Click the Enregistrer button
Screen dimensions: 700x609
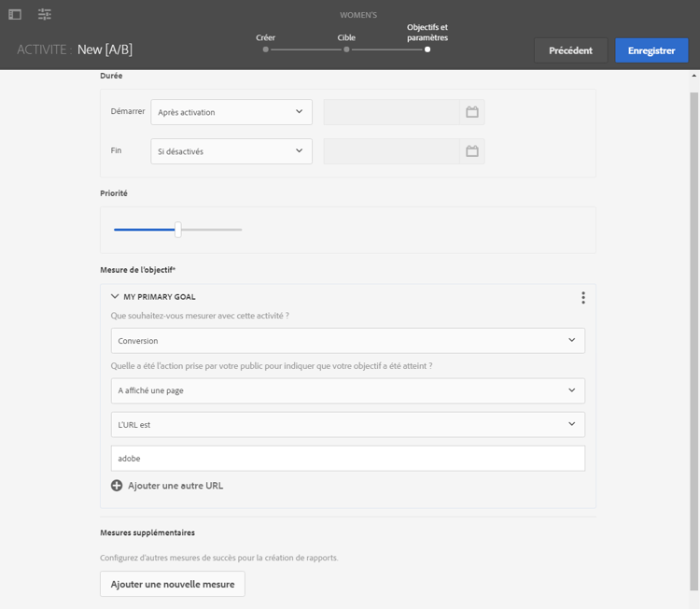pyautogui.click(x=651, y=50)
